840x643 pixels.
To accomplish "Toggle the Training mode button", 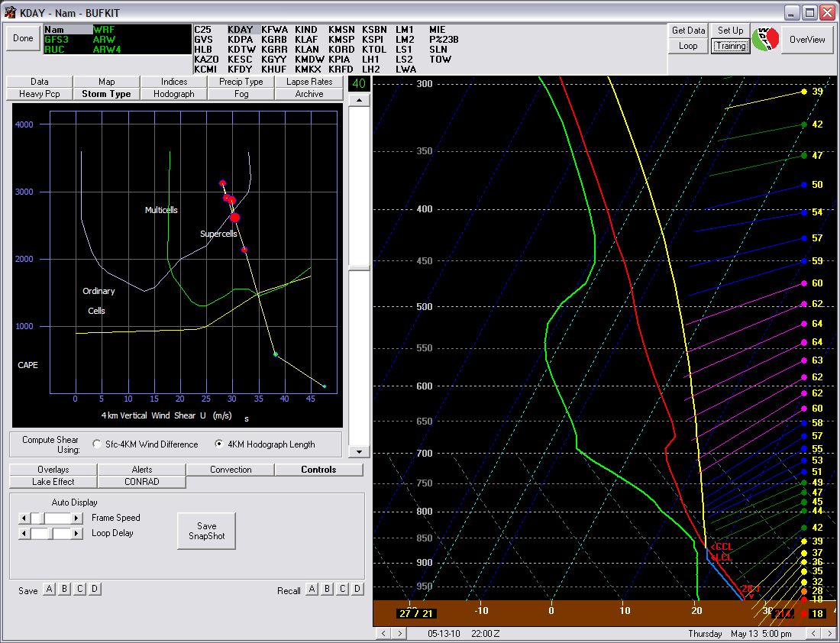I will point(730,46).
